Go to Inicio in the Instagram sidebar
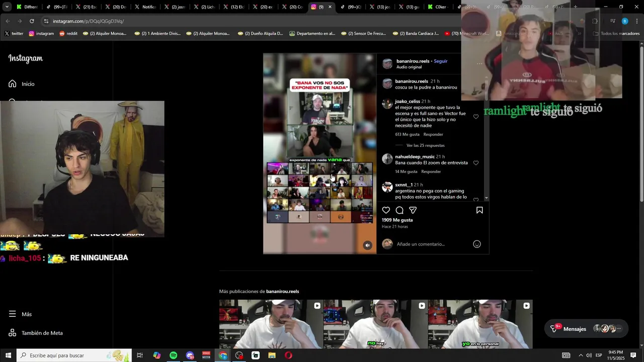 click(x=22, y=84)
